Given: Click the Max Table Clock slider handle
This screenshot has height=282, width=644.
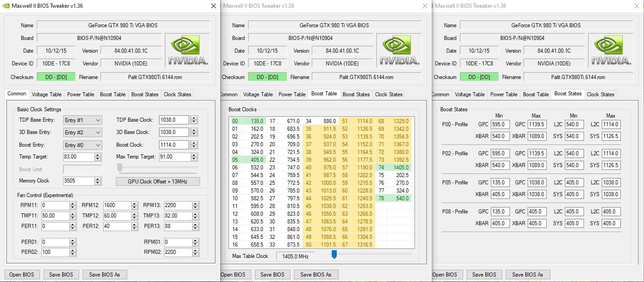Looking at the screenshot, I should pos(334,254).
